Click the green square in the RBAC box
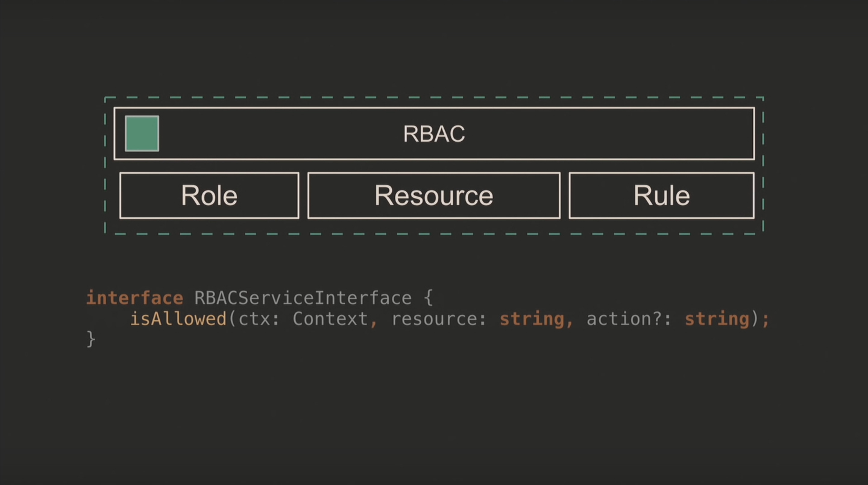The width and height of the screenshot is (868, 485). click(142, 133)
